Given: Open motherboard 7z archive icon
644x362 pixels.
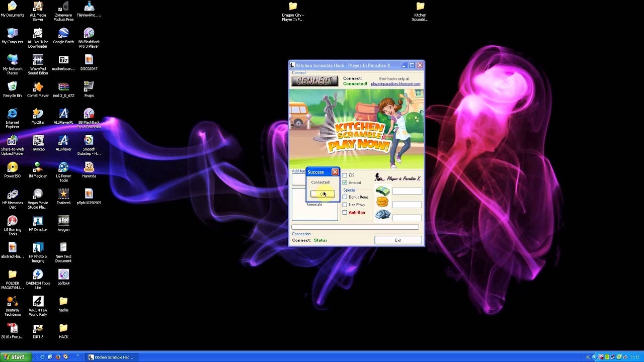Looking at the screenshot, I should [x=63, y=63].
